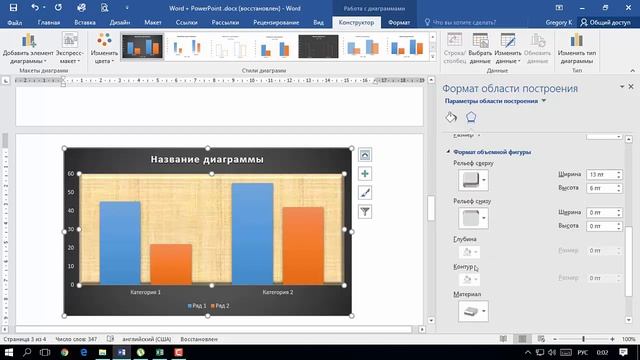
Task: Click top bevel Ширина value field
Action: point(601,174)
